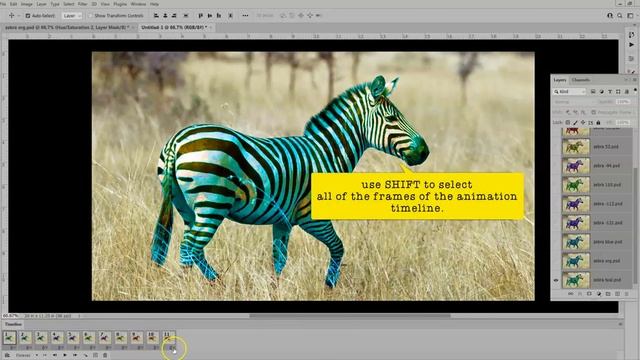Open the Layers panel flyout menu
The width and height of the screenshot is (640, 360).
click(x=635, y=80)
